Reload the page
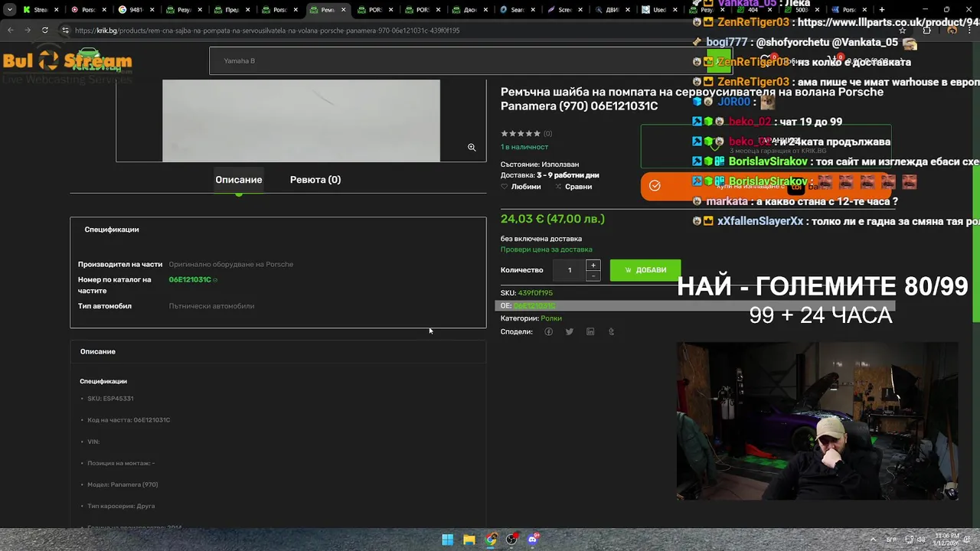Image resolution: width=980 pixels, height=551 pixels. tap(44, 31)
